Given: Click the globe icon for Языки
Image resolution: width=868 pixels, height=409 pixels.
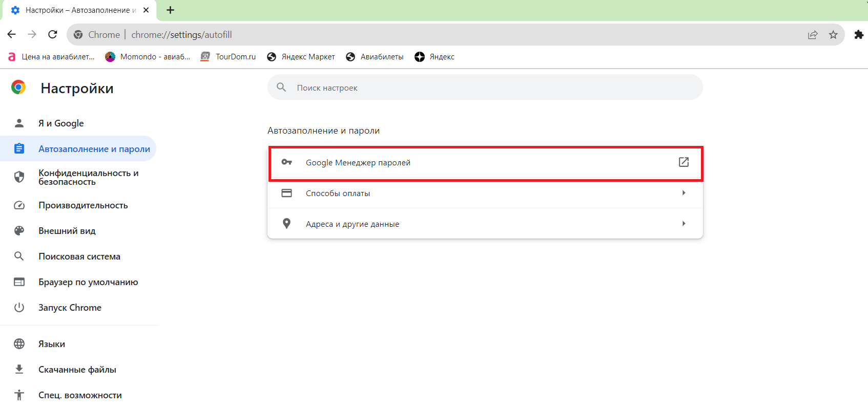Looking at the screenshot, I should coord(19,344).
